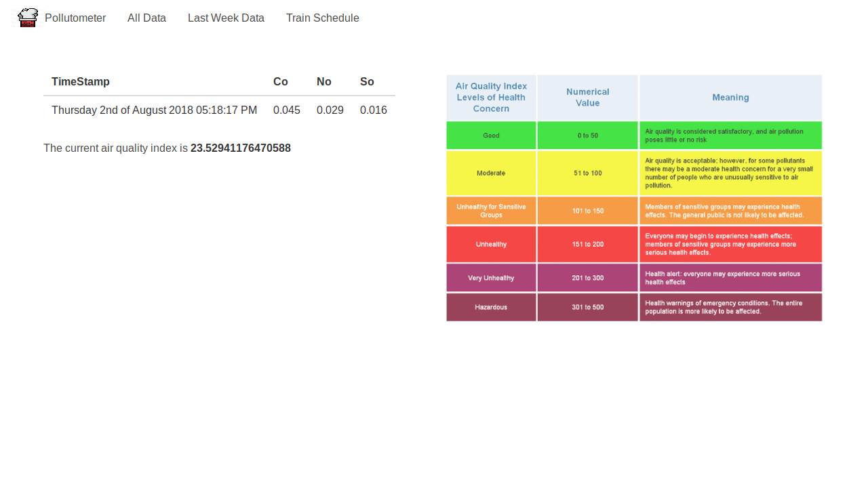Image resolution: width=868 pixels, height=488 pixels.
Task: Select the timestamp cell Thursday 2nd of August
Action: click(154, 110)
